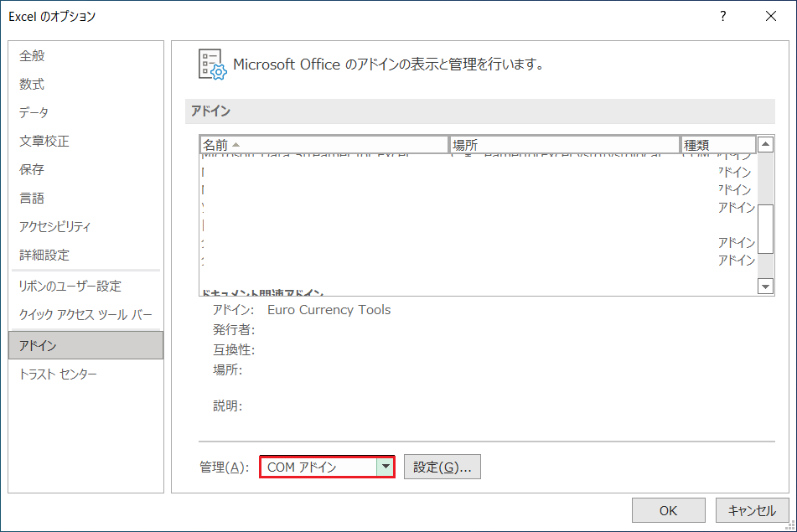Select 保存 in the left pane

pos(32,170)
